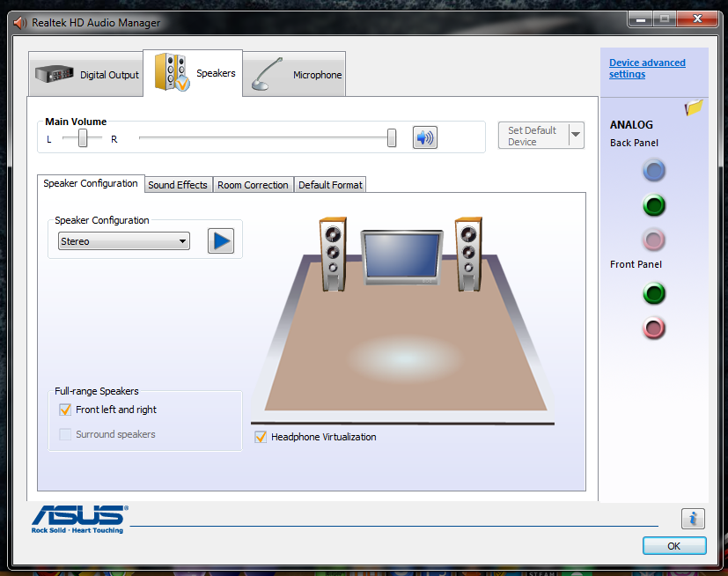Click the blue back panel jack

[x=653, y=171]
